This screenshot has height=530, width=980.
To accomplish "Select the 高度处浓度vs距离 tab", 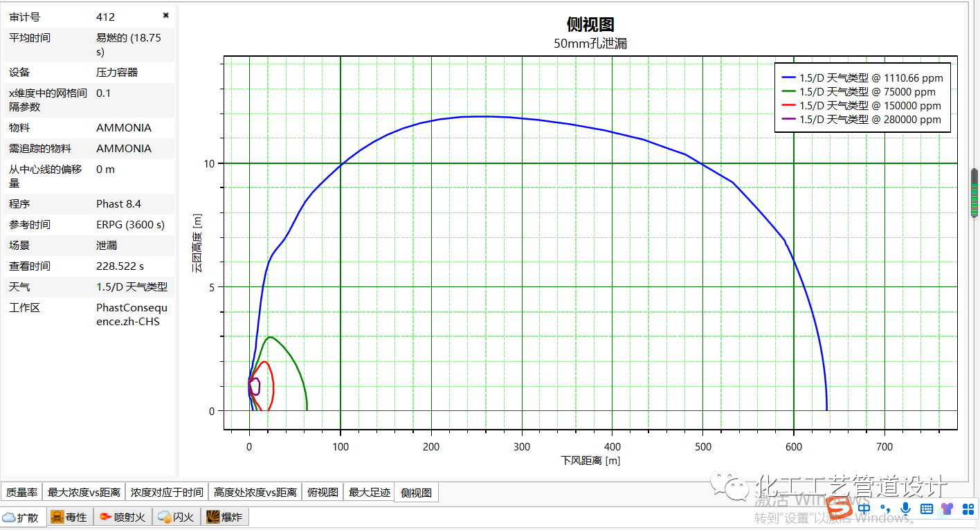I will (255, 493).
